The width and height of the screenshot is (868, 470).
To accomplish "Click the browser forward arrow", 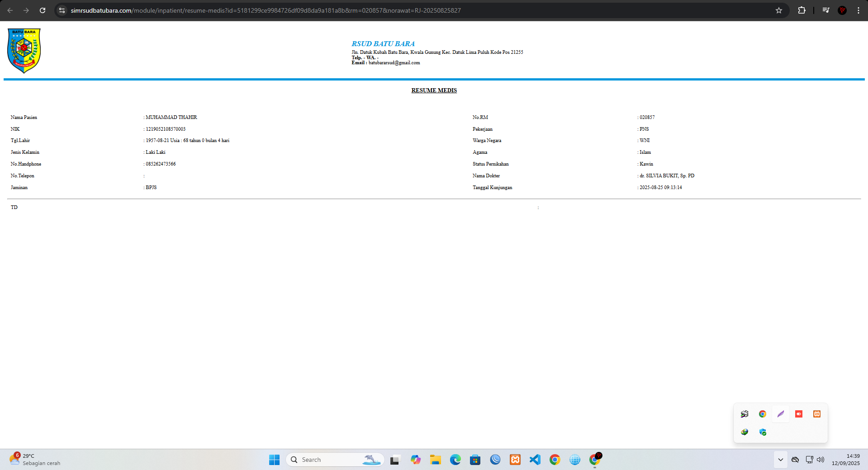I will coord(26,10).
